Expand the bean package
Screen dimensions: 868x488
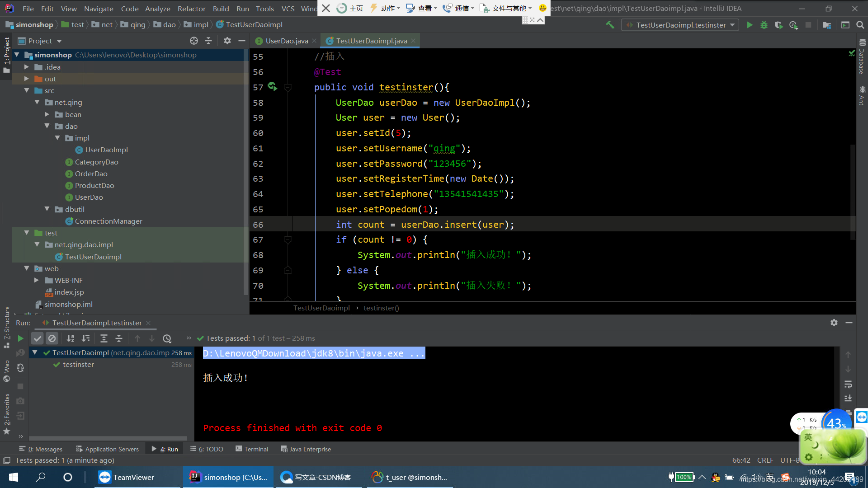[x=47, y=114]
